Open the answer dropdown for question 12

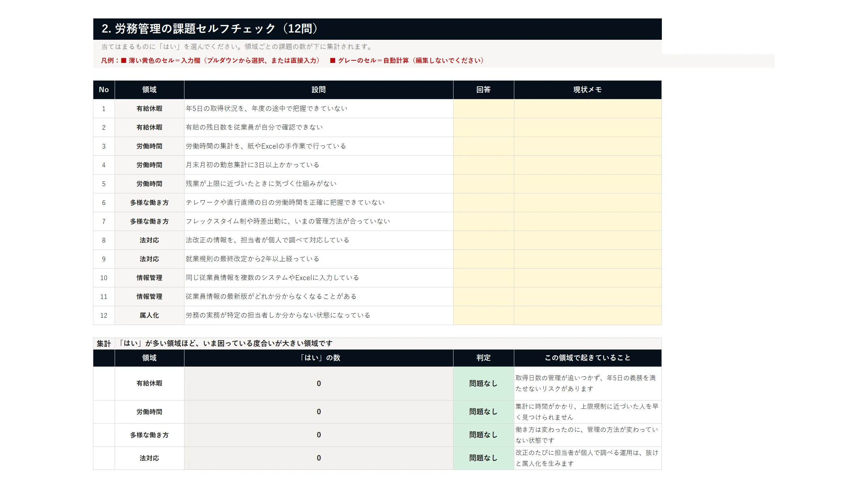484,315
